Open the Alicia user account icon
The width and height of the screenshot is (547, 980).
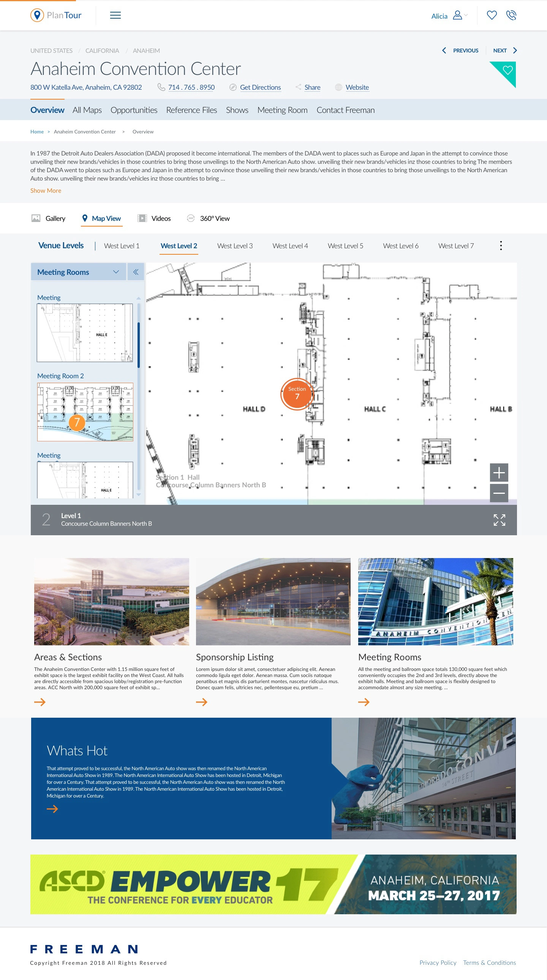457,15
